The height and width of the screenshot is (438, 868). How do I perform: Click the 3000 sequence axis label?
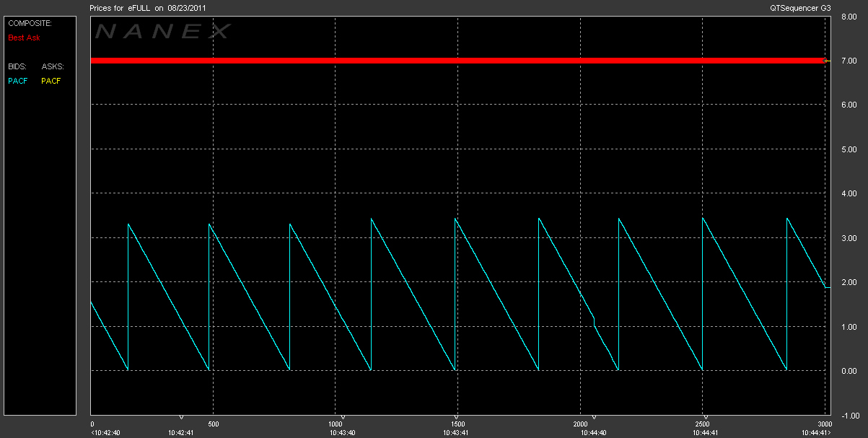825,424
